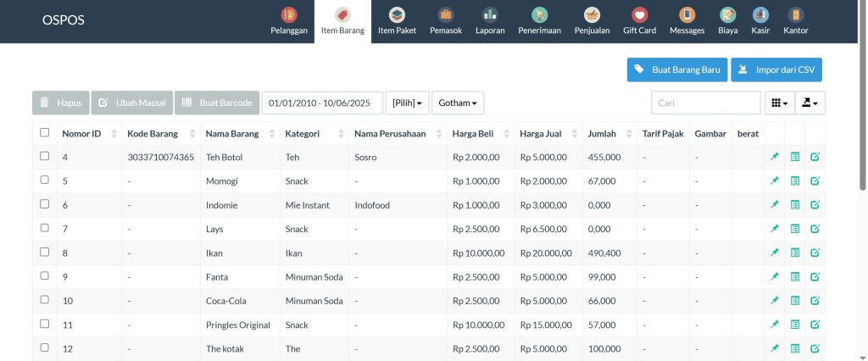This screenshot has width=868, height=361.
Task: Open the Gotham location dropdown
Action: pos(457,103)
